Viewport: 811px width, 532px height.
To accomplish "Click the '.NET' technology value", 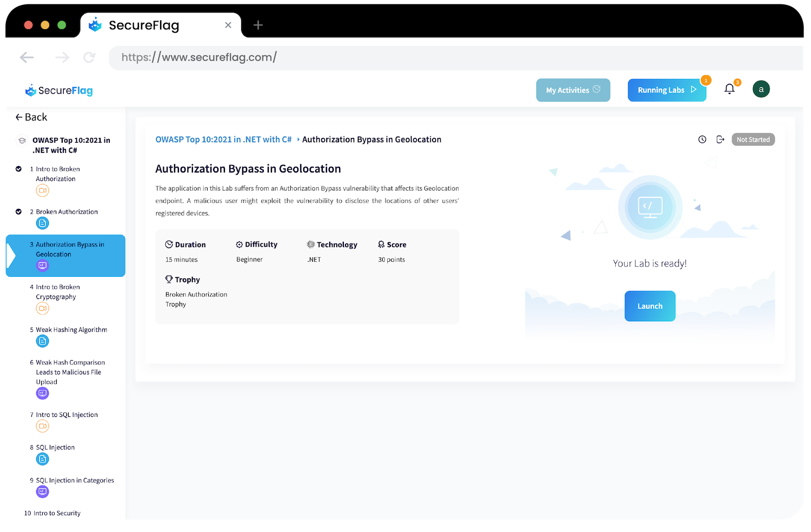I will click(x=314, y=260).
